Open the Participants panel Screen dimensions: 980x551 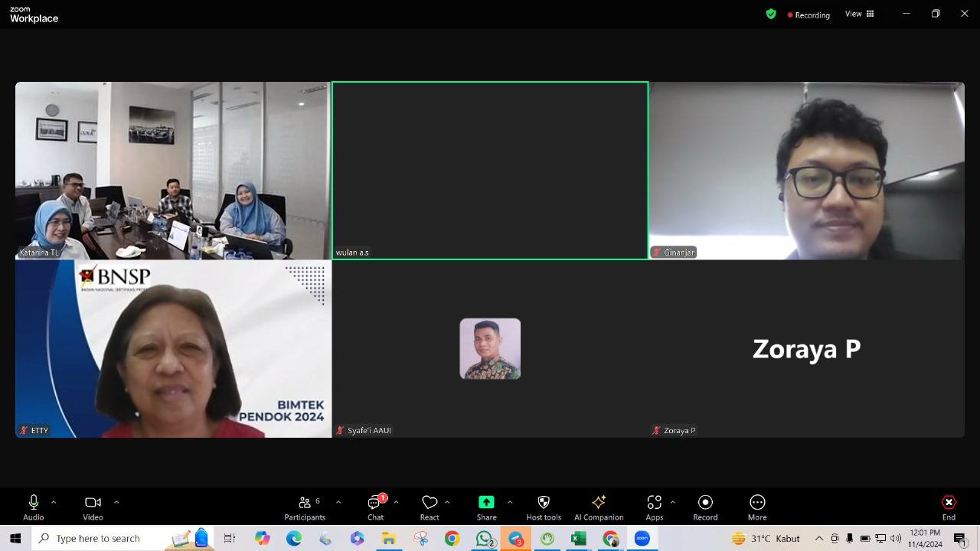305,507
